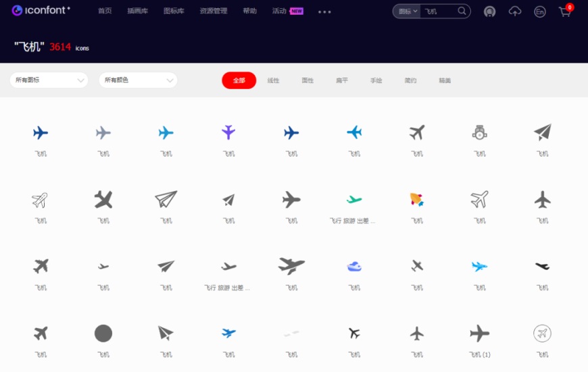Expand the 所有颜色 color dropdown
This screenshot has height=372, width=588.
138,80
